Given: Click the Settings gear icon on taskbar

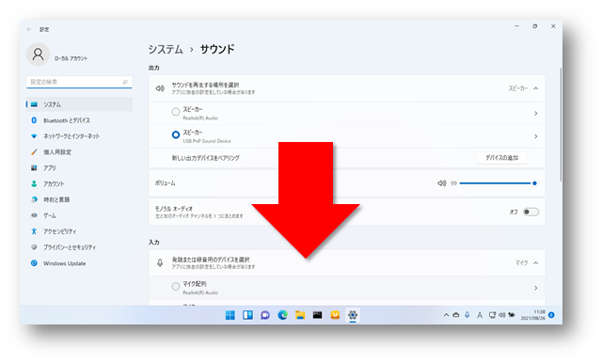Looking at the screenshot, I should coord(353,315).
